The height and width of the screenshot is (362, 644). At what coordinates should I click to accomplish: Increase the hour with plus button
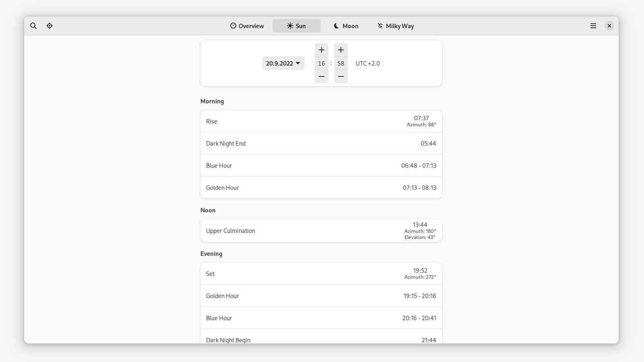(x=321, y=50)
